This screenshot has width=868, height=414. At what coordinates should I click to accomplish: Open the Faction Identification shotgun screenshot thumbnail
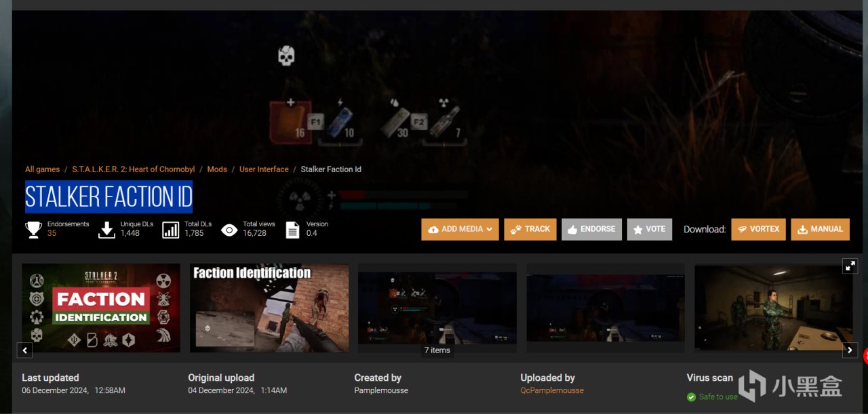click(x=269, y=308)
